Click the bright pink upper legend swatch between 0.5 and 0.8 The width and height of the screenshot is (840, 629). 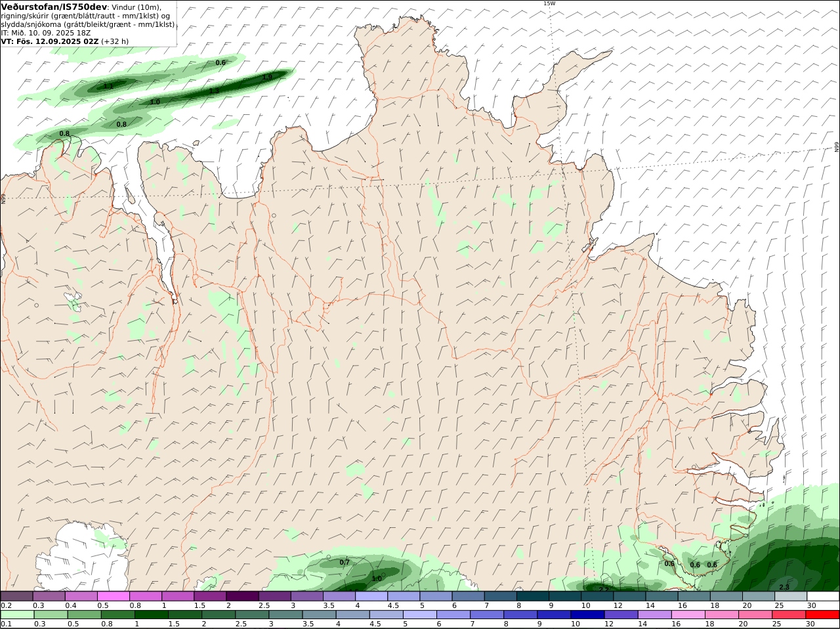[x=113, y=596]
